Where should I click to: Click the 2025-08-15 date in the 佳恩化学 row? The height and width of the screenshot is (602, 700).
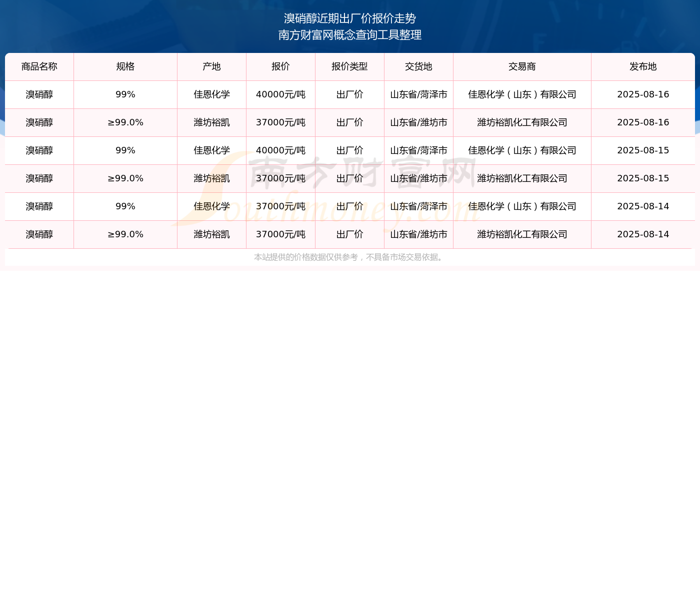(x=643, y=151)
